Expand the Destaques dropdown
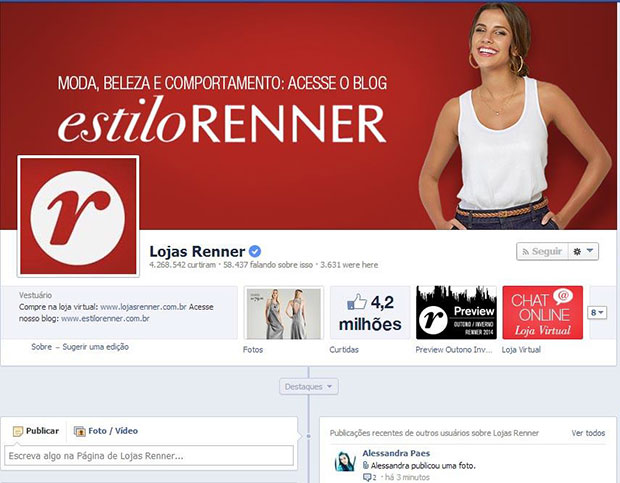This screenshot has height=483, width=620. click(x=309, y=387)
